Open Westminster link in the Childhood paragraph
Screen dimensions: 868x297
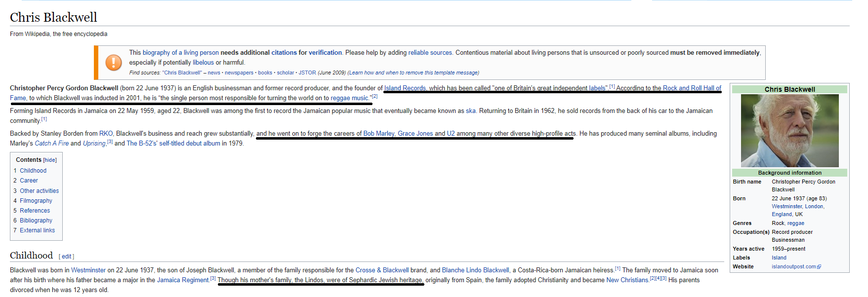tap(88, 270)
